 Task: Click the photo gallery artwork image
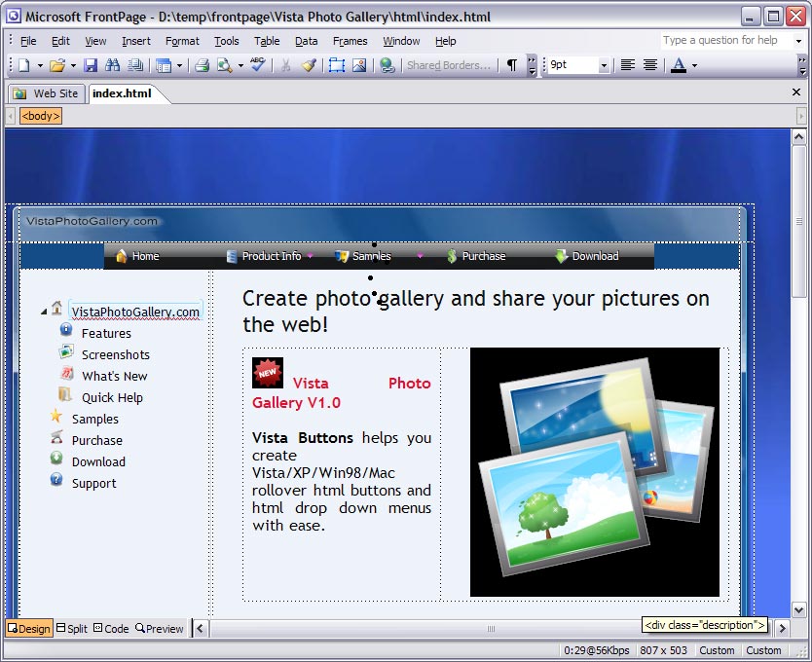tap(595, 472)
